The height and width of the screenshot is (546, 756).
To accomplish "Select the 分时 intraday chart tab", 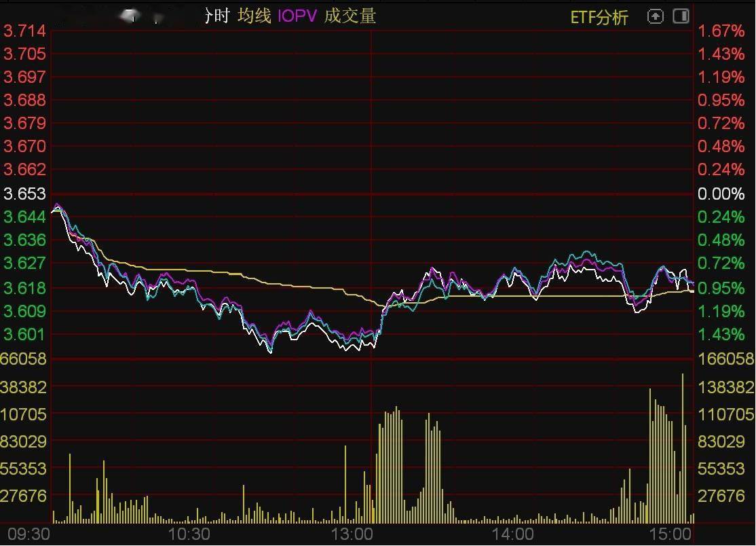I will 216,16.
